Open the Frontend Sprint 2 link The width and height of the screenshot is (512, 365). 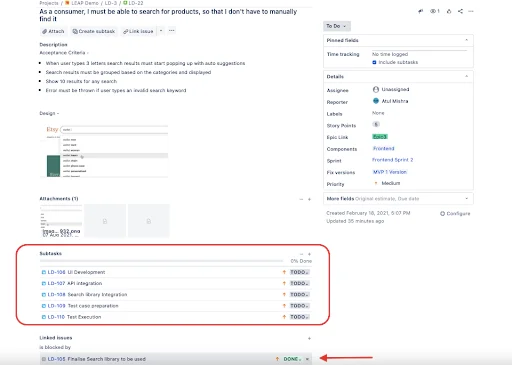pos(392,160)
